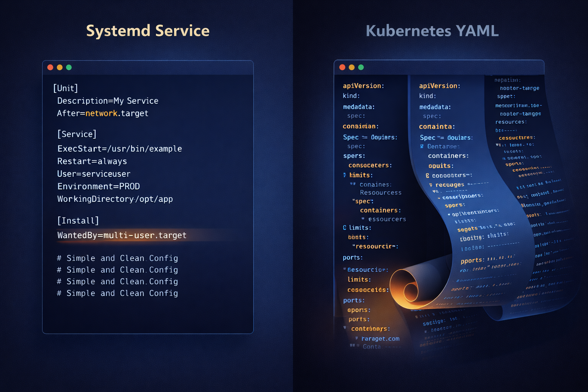Select the Systemd Service title
The height and width of the screenshot is (392, 588).
click(x=148, y=31)
